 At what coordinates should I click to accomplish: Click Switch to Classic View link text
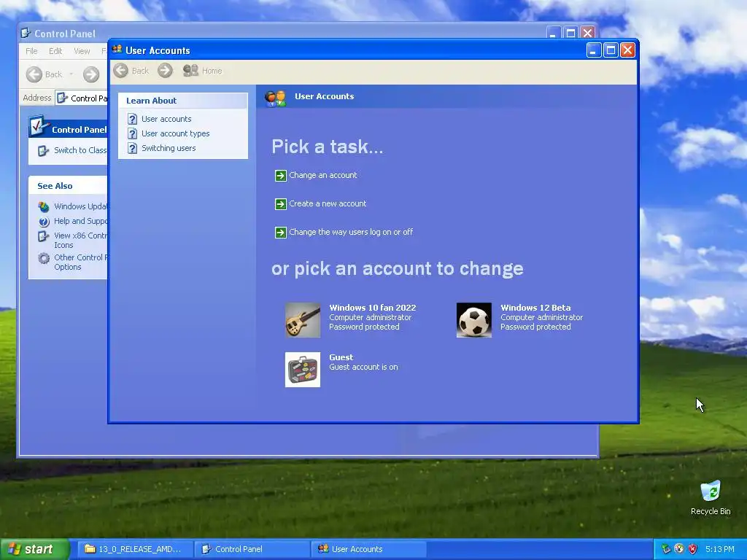coord(80,150)
